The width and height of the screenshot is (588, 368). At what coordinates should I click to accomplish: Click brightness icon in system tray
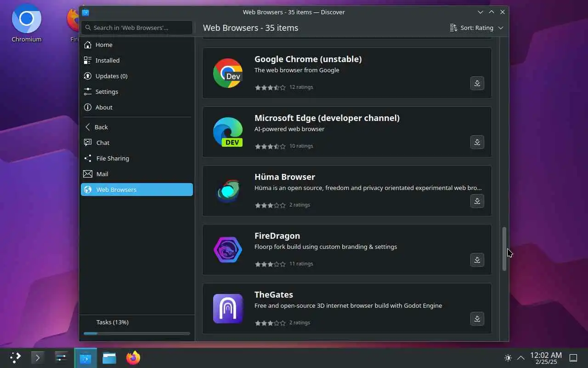[x=508, y=357]
